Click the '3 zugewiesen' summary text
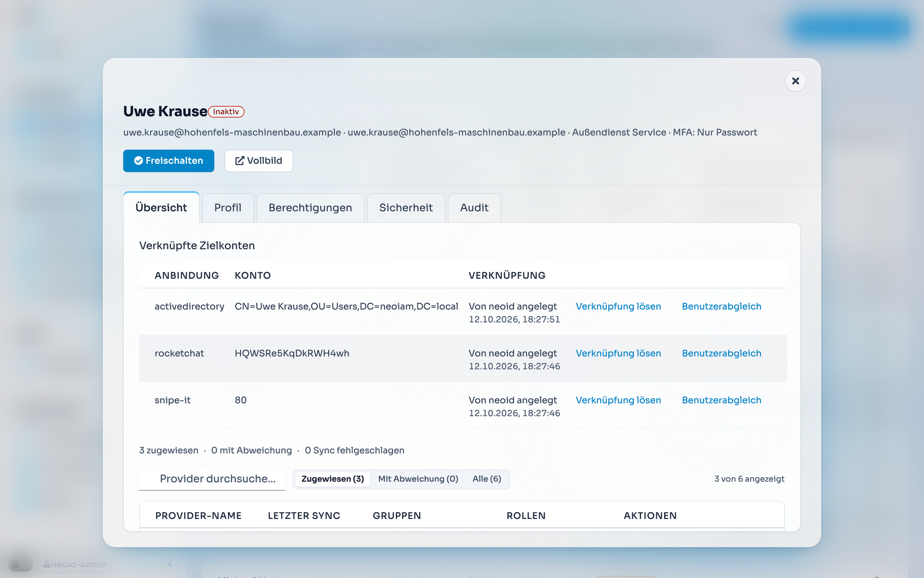This screenshot has height=578, width=924. tap(169, 450)
